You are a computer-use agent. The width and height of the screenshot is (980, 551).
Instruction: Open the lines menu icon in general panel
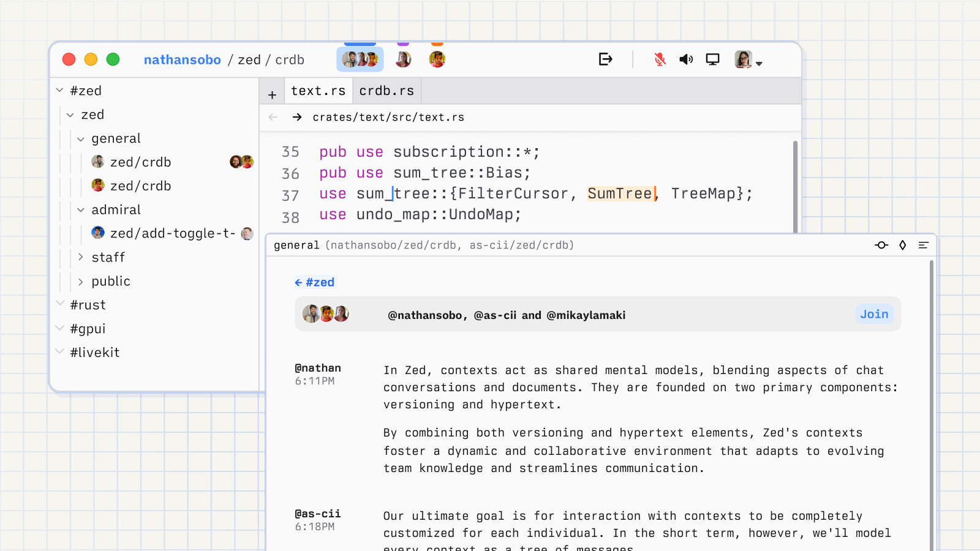tap(923, 246)
